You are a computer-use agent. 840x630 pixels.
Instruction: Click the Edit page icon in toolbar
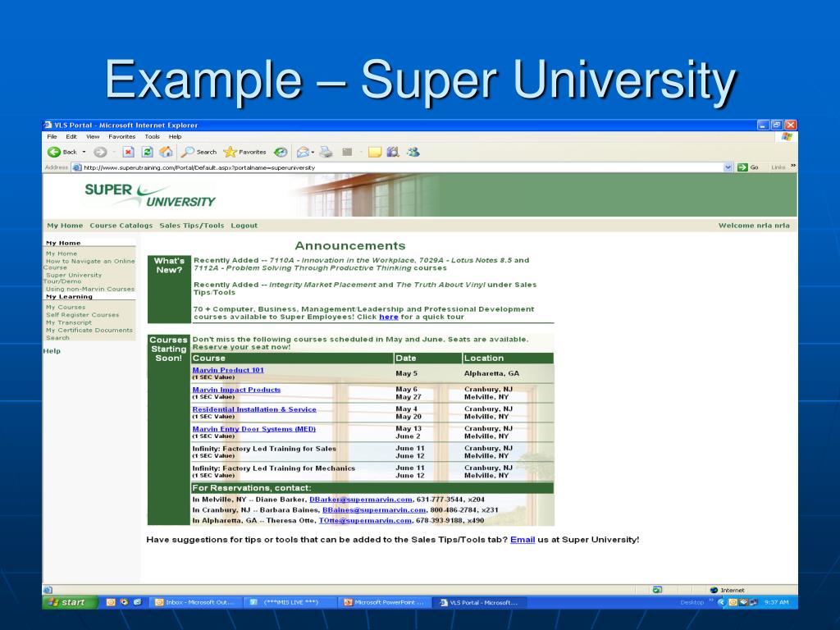[347, 152]
